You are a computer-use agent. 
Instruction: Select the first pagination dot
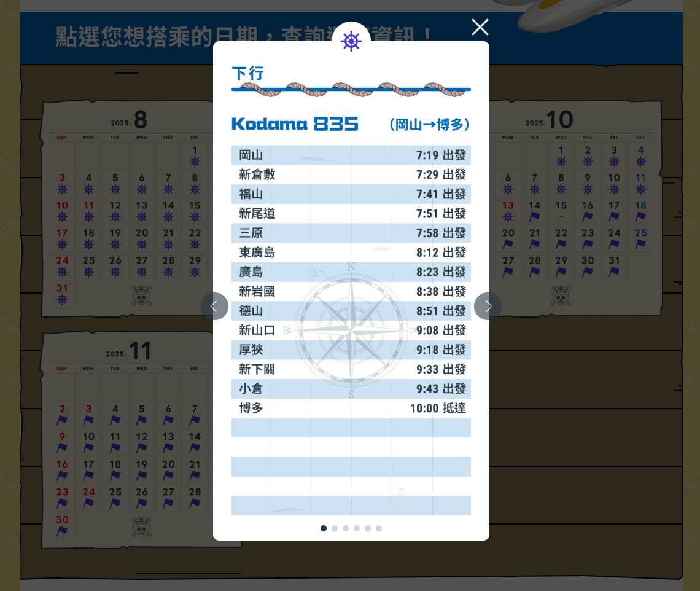coord(324,528)
